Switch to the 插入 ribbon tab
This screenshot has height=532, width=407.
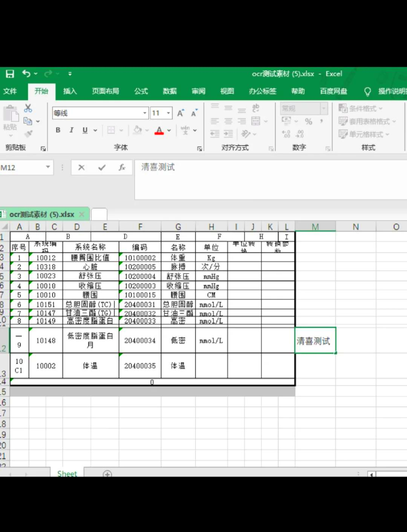click(70, 91)
